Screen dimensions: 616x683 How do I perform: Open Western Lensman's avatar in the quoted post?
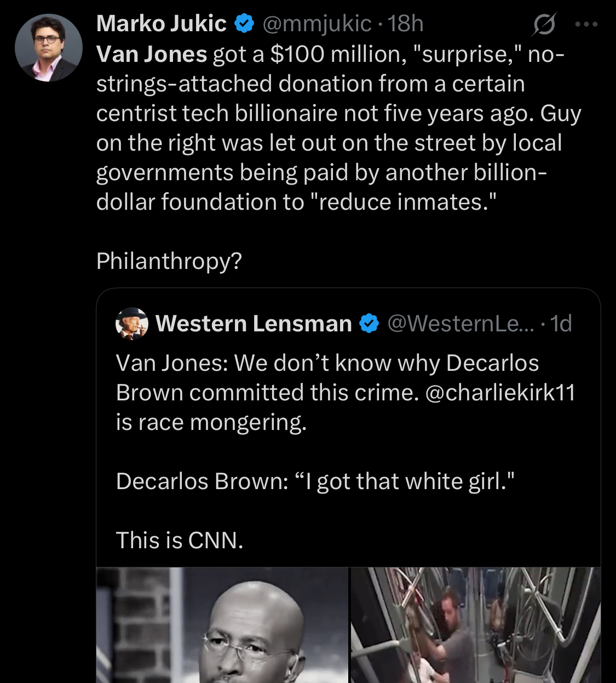(132, 324)
